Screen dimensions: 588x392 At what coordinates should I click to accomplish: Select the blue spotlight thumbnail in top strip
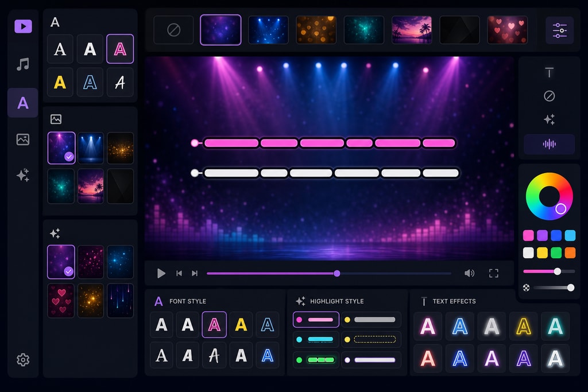tap(269, 30)
